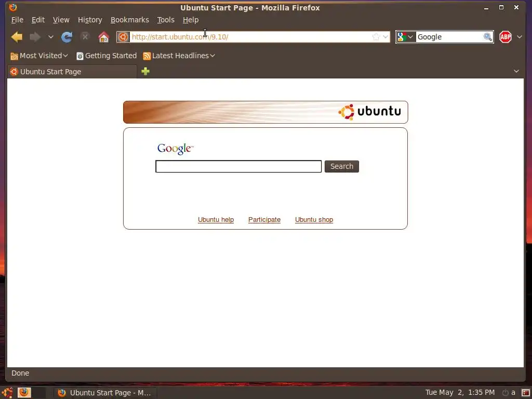Go to the Home page icon
Screen dimensions: 532x399
click(x=104, y=37)
